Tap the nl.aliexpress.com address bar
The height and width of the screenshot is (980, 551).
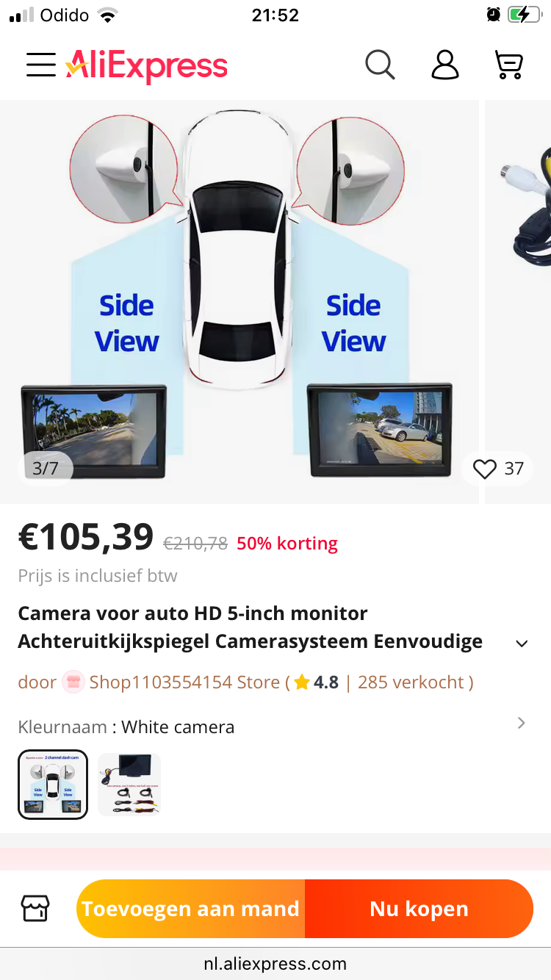[275, 963]
